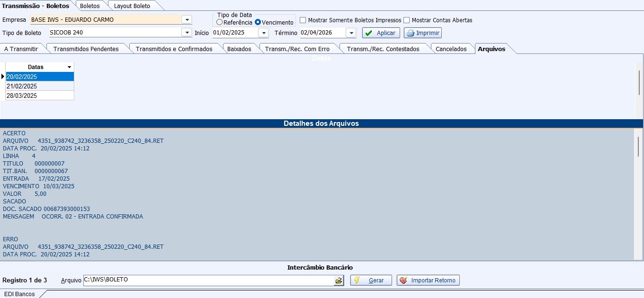Click the green checkmark Aplicar icon
The image size is (644, 298).
click(x=369, y=33)
